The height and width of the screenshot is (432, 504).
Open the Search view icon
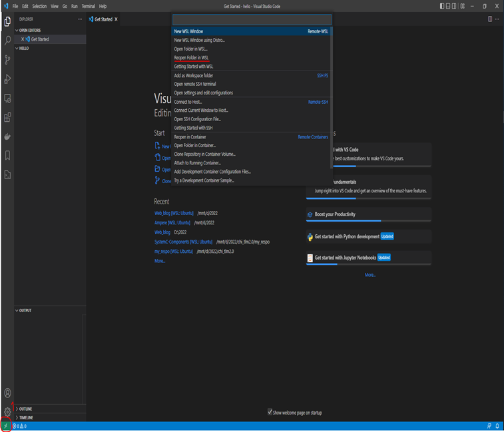click(7, 41)
